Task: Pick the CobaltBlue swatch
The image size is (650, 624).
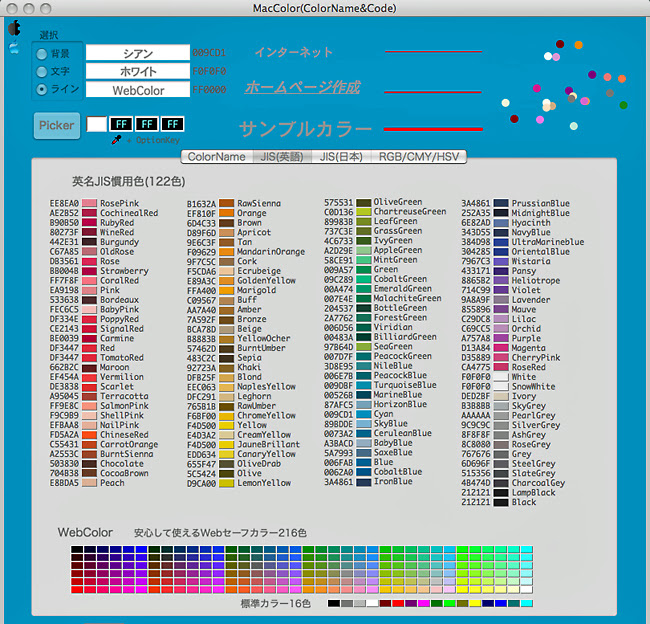Action: [x=364, y=471]
